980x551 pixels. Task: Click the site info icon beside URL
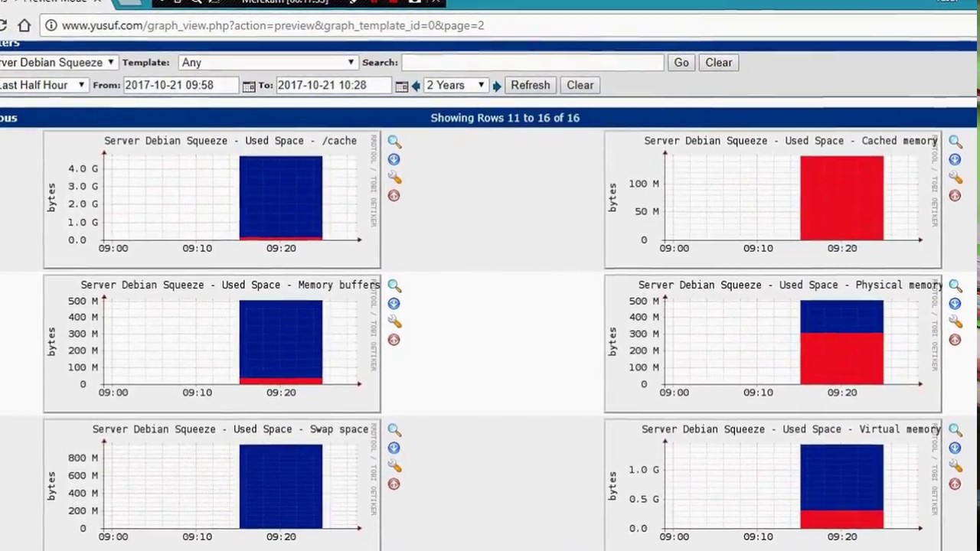click(51, 25)
